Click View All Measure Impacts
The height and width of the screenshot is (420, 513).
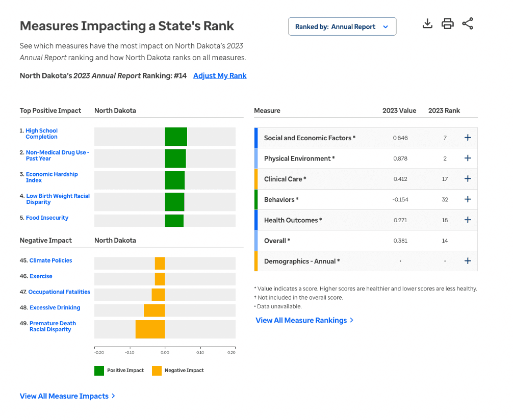tap(64, 396)
